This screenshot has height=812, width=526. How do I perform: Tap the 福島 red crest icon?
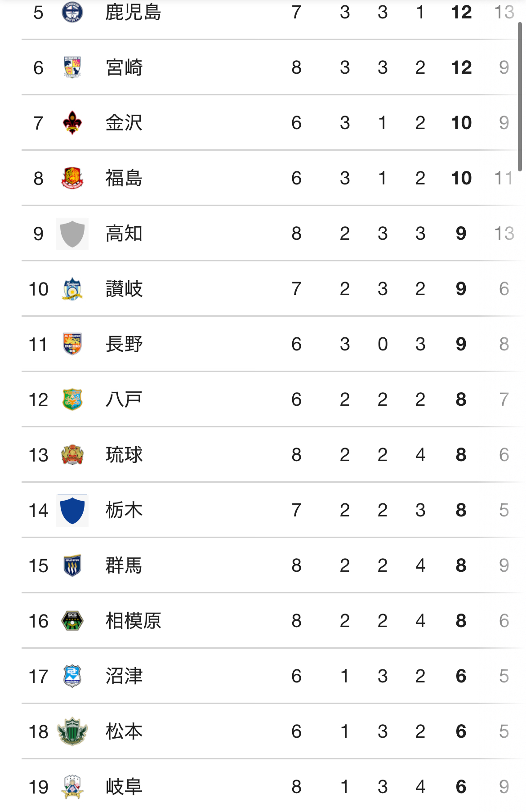[72, 178]
